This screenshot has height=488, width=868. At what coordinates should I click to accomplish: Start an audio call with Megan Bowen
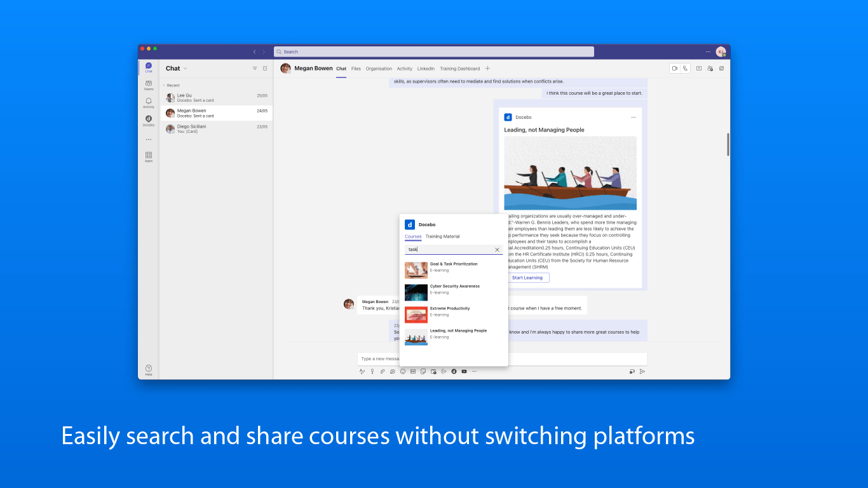685,68
